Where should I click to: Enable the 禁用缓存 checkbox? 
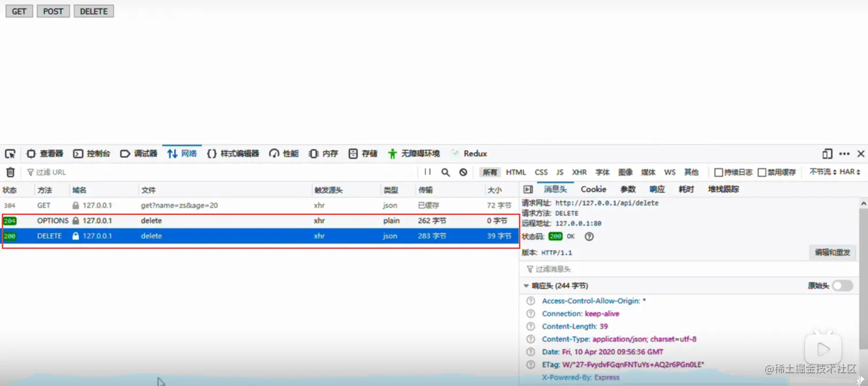pos(762,172)
